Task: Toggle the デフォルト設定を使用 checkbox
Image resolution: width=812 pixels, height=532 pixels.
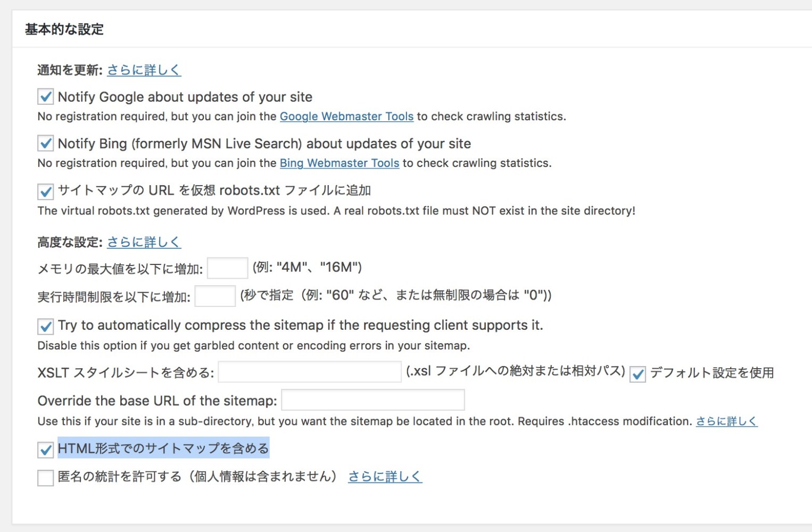Action: [x=637, y=374]
